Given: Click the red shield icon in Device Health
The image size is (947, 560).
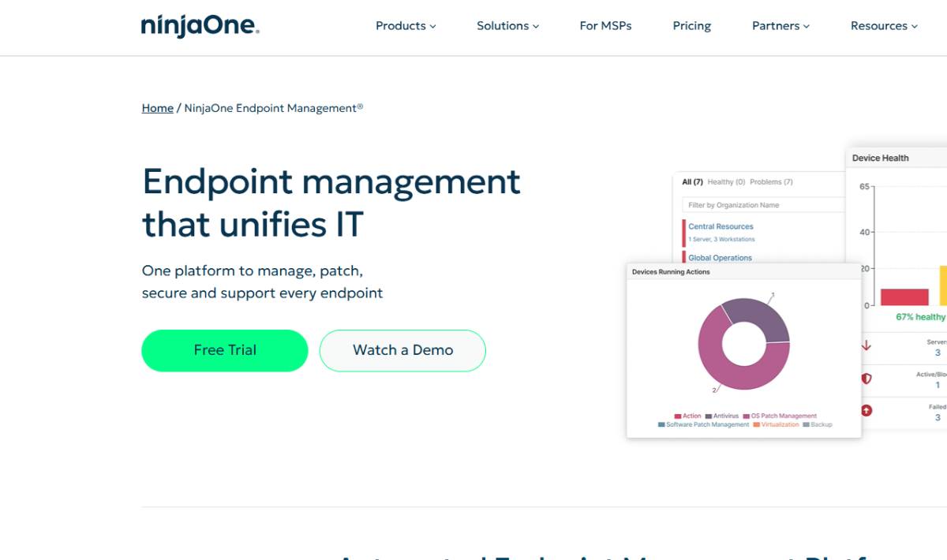Looking at the screenshot, I should click(867, 379).
